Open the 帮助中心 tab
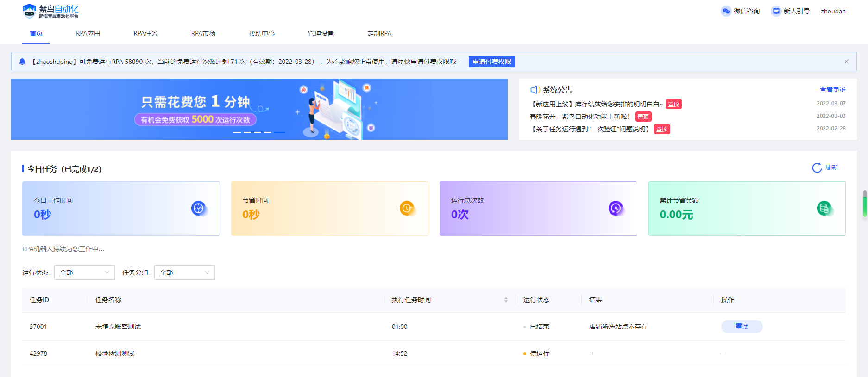 262,33
